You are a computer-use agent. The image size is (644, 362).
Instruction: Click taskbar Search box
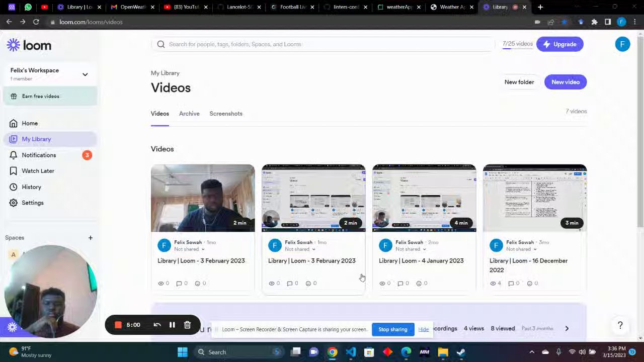[239, 352]
